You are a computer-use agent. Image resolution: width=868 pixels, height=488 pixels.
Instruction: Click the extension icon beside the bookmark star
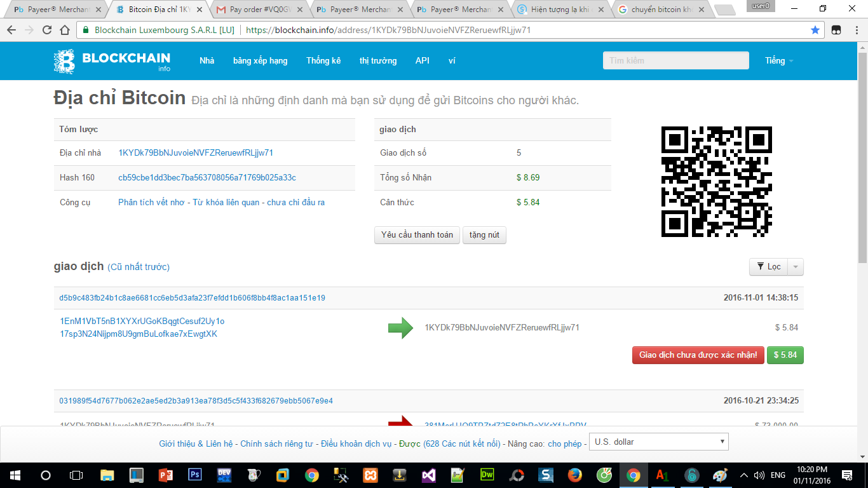[x=836, y=30]
